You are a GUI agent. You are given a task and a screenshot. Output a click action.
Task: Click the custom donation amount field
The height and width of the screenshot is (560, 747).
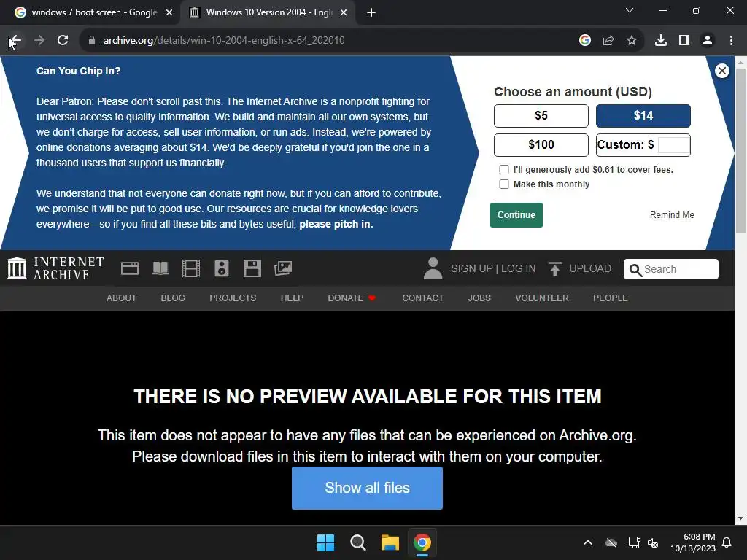tap(673, 145)
